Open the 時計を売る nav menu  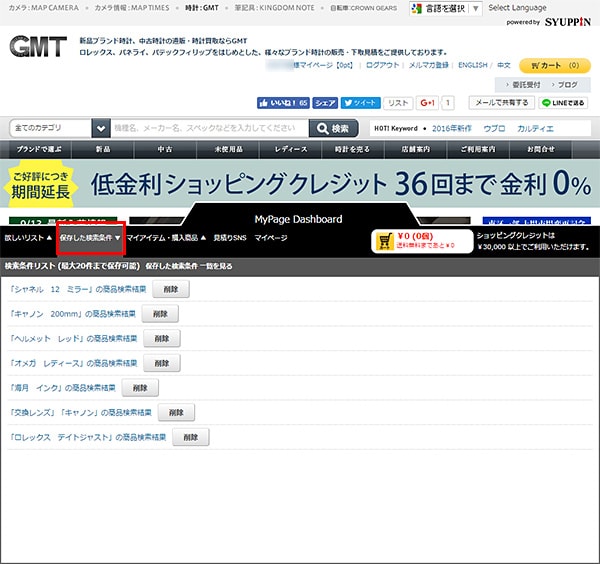pos(352,149)
